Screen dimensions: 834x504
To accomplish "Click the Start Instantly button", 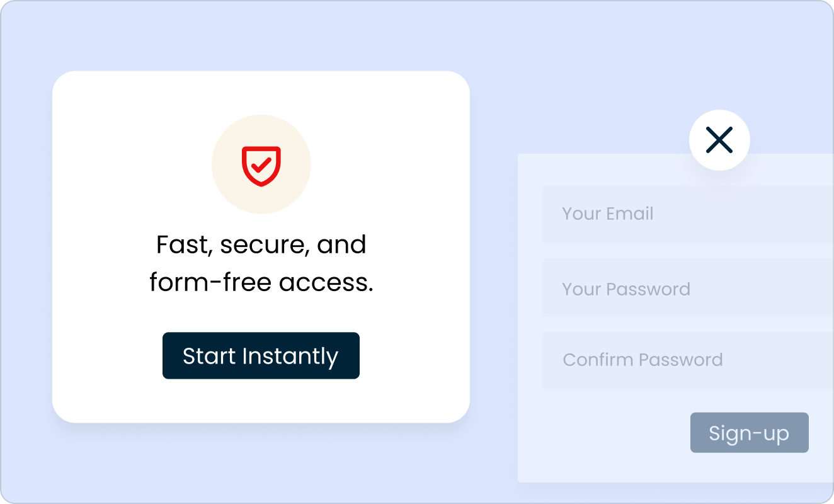I will pos(261,356).
